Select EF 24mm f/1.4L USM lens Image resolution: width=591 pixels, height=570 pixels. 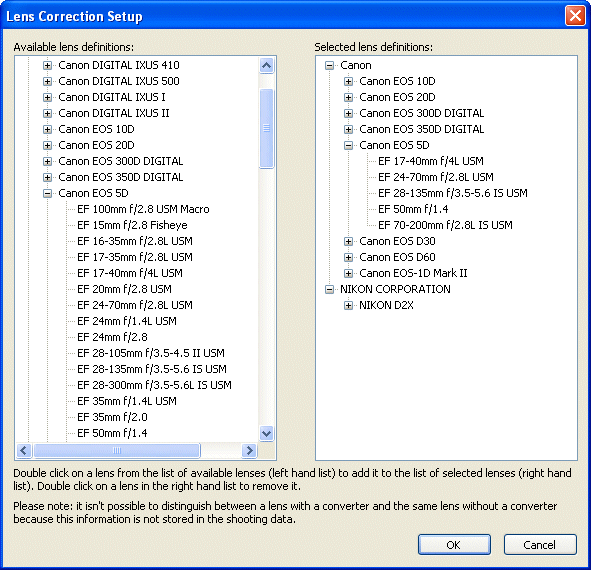click(x=127, y=321)
